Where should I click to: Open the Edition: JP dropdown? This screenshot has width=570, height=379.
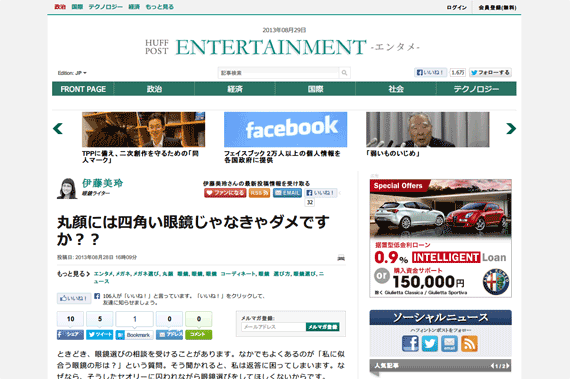click(x=72, y=73)
